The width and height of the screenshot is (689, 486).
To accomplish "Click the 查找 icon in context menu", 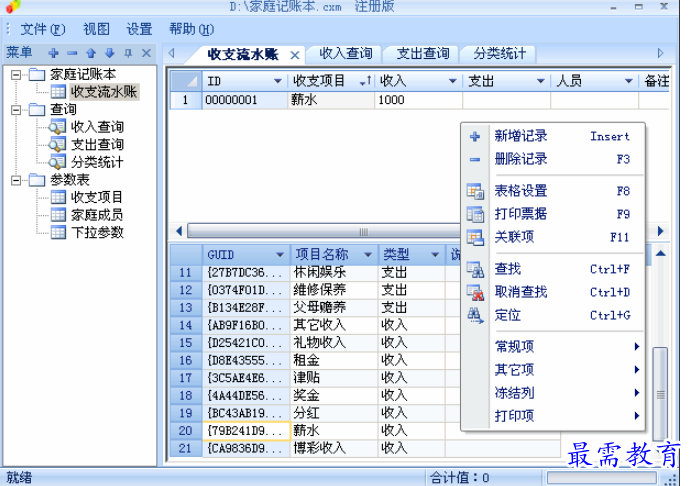I will pyautogui.click(x=475, y=269).
